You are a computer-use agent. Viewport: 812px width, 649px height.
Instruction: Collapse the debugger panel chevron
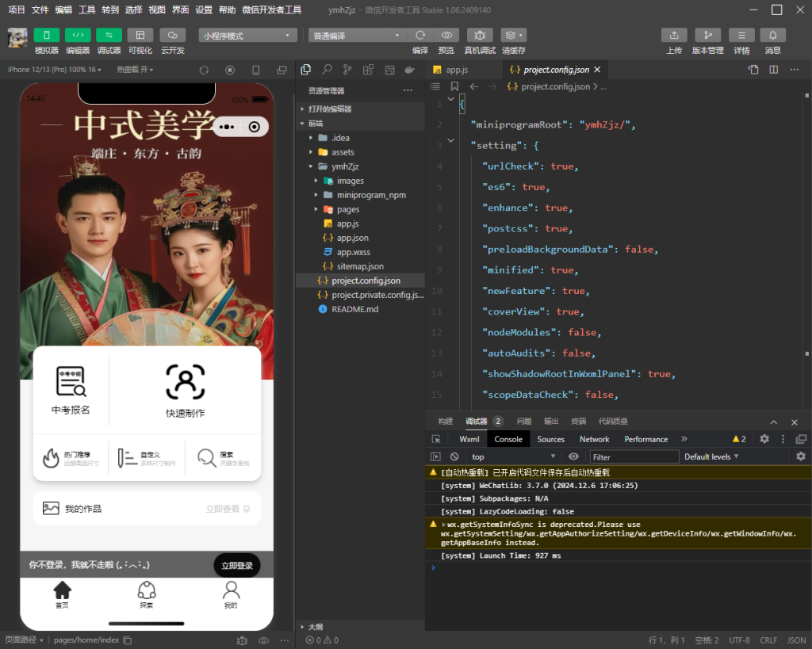(774, 422)
